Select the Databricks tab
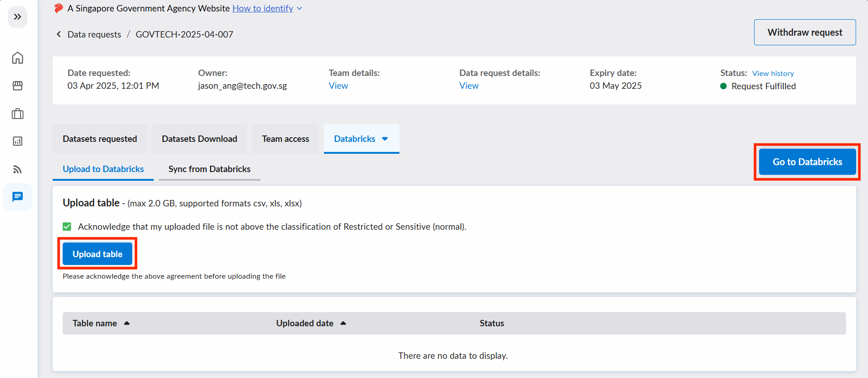 (361, 139)
